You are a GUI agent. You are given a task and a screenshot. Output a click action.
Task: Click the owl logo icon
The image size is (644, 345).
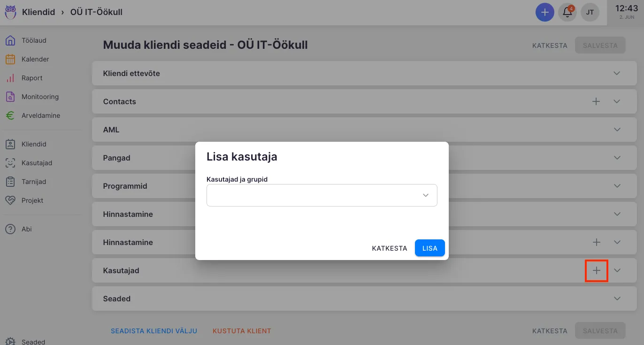click(x=10, y=12)
